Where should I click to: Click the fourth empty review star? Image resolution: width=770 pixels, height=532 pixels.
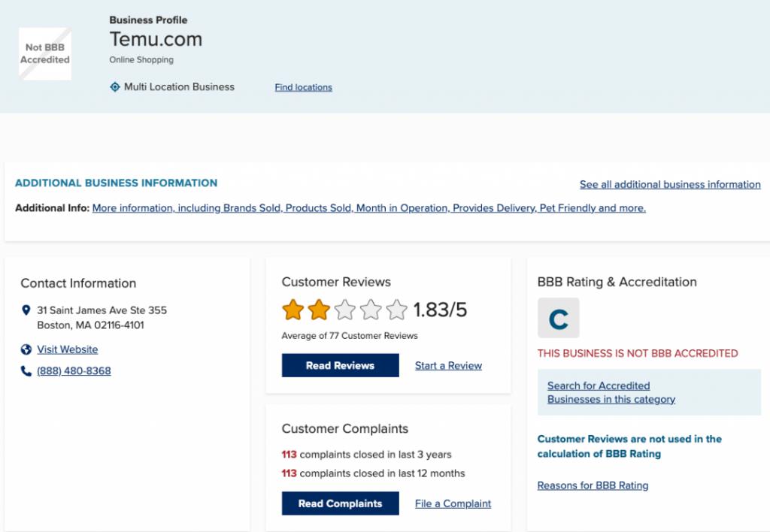tap(371, 310)
